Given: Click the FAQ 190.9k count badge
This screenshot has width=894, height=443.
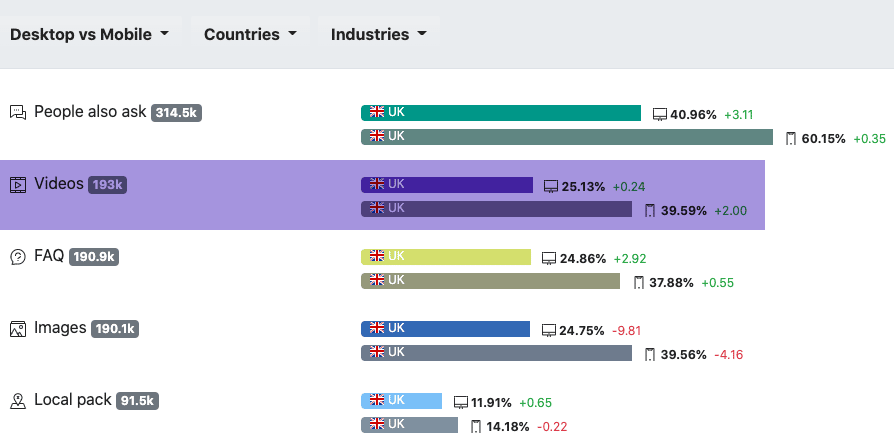Looking at the screenshot, I should 94,257.
